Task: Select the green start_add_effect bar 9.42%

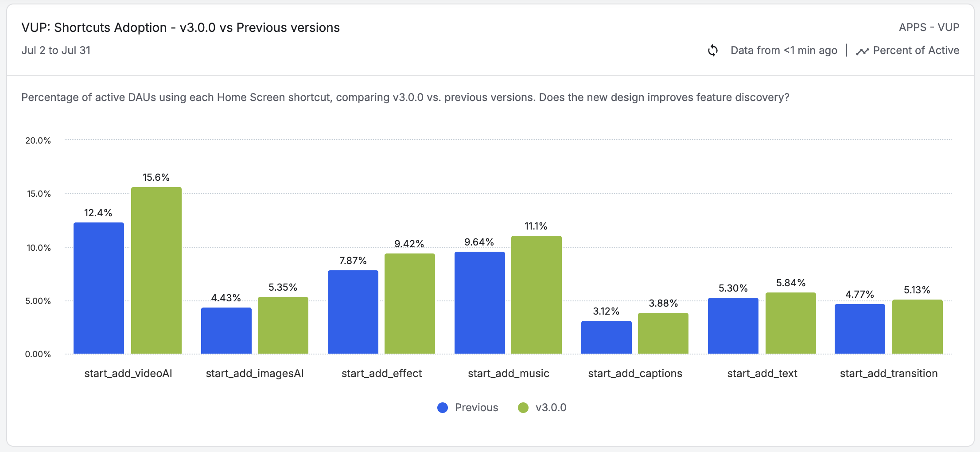Action: click(x=410, y=304)
